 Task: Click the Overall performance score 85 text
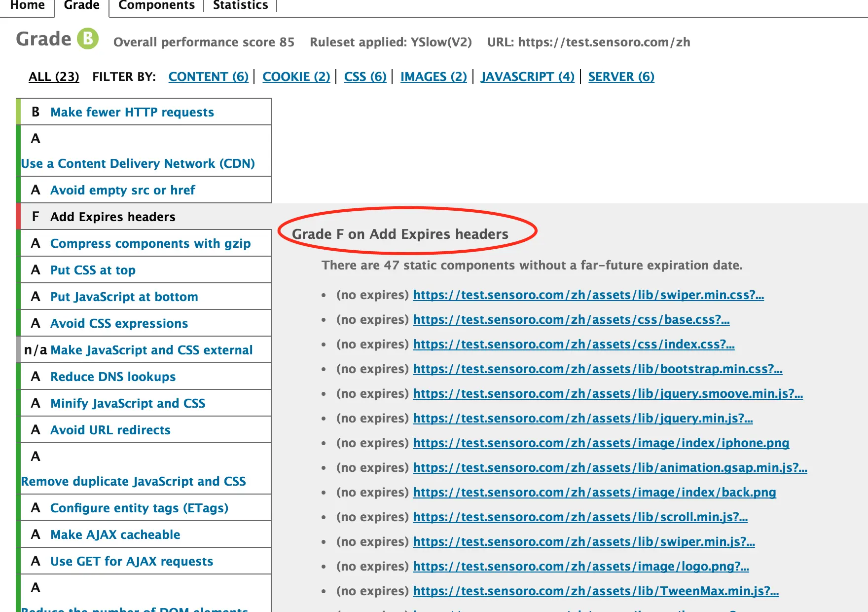coord(204,42)
